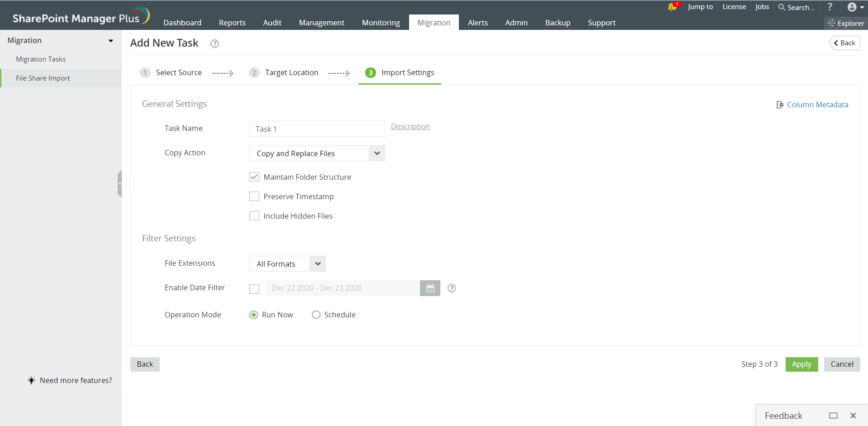The image size is (868, 426).
Task: Tick the Enable Date Filter checkbox
Action: click(x=254, y=288)
